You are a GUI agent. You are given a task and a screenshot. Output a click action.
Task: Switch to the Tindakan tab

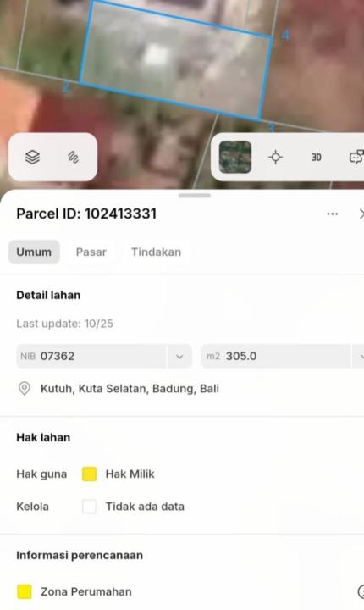point(156,252)
